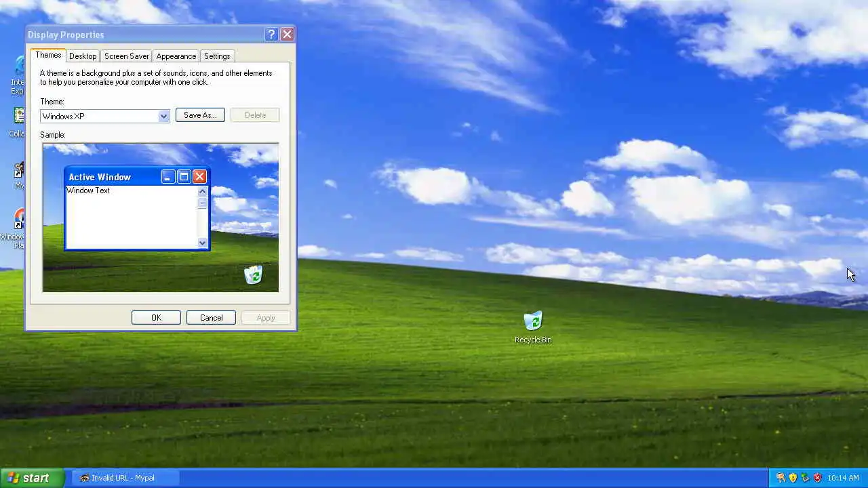This screenshot has height=488, width=868.
Task: Switch to the Desktop tab
Action: click(83, 56)
